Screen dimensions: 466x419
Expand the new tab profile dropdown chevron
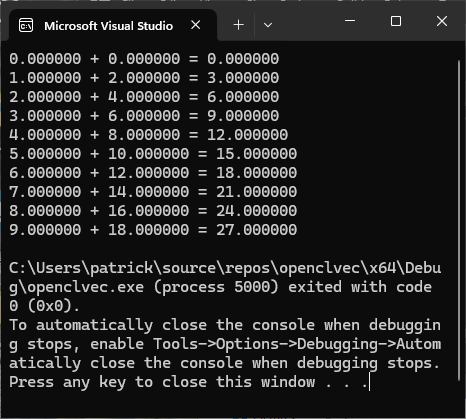268,25
